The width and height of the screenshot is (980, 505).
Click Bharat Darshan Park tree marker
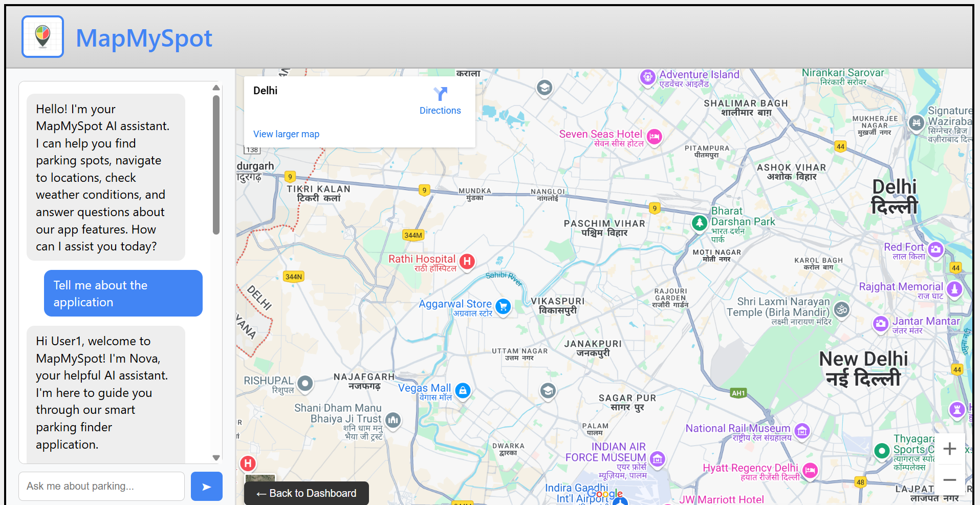[x=700, y=223]
